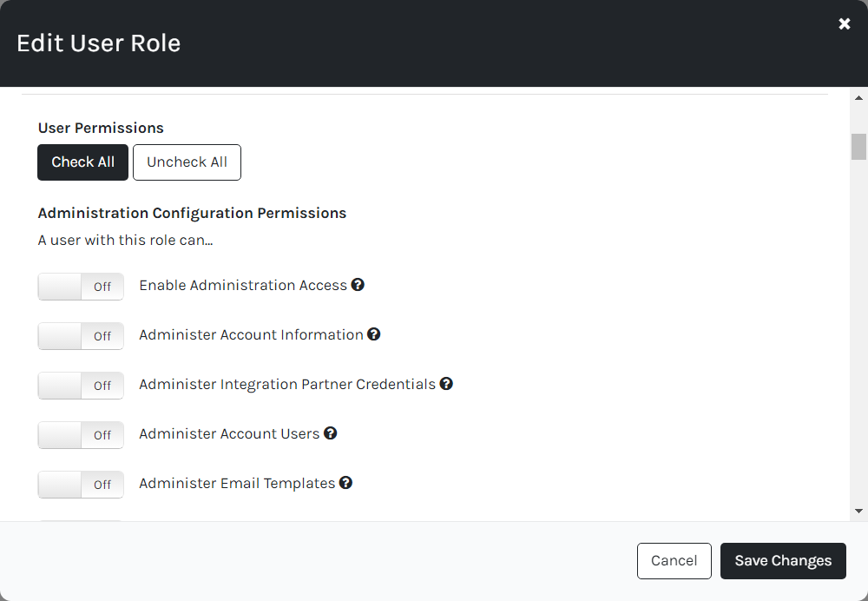Click the Administer Email Templates label
The height and width of the screenshot is (601, 868).
click(x=237, y=484)
